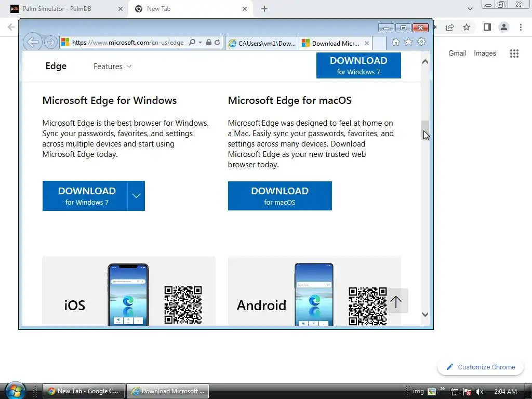Open Chrome's three-dot menu
Screen dimensions: 532x399
(x=521, y=27)
